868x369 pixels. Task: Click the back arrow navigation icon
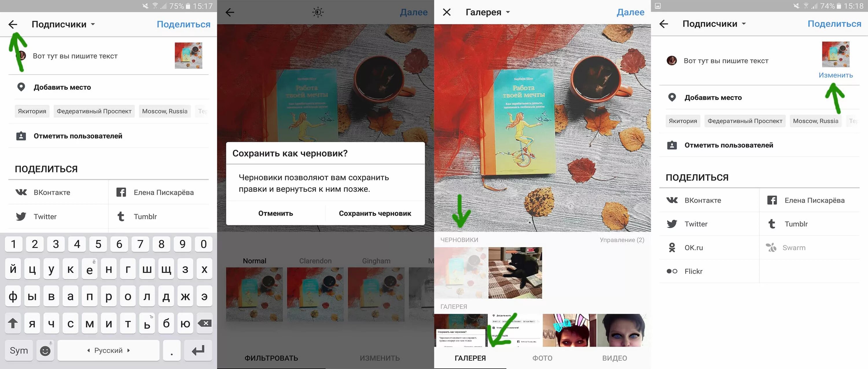pos(12,24)
